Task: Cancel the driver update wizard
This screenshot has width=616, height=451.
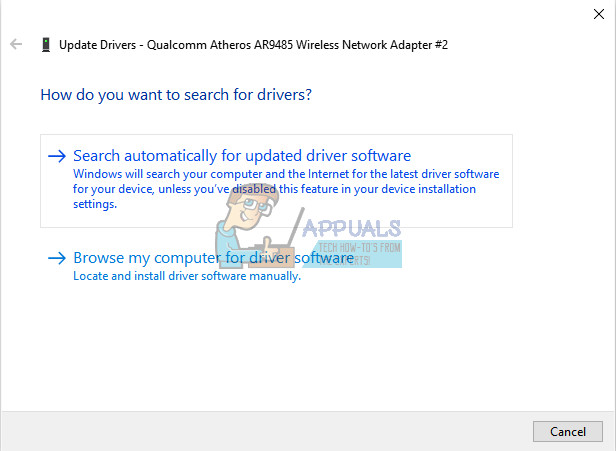Action: pos(567,431)
